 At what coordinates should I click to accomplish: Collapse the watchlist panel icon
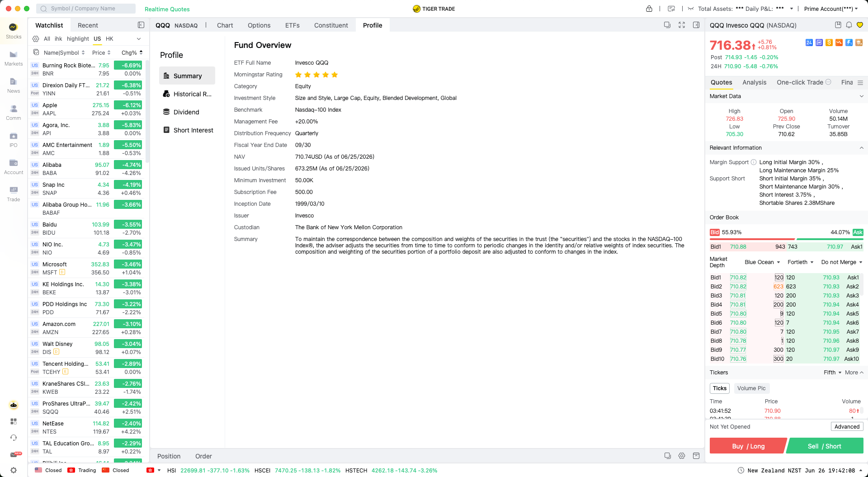pos(141,25)
